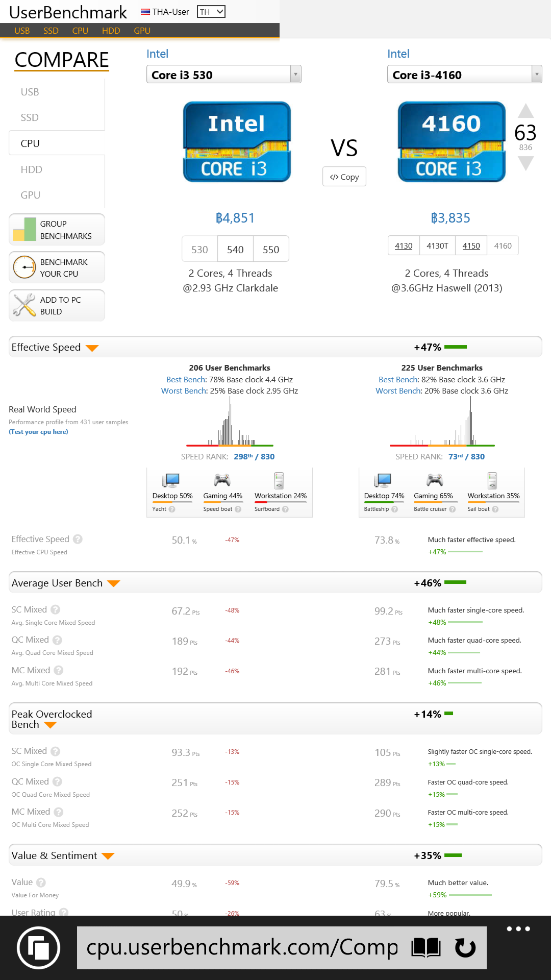
Task: Select the SSD tab in top navigation
Action: [x=51, y=31]
